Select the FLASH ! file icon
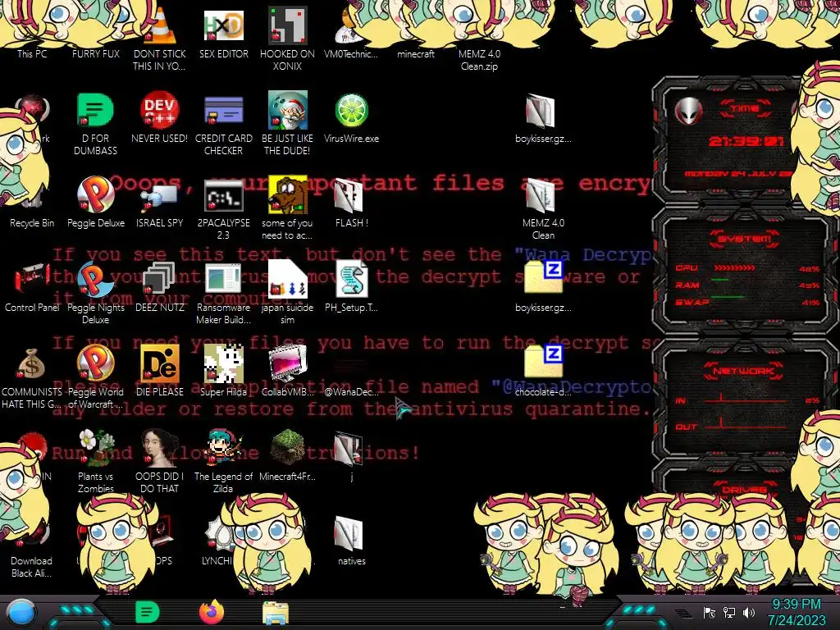 point(349,194)
